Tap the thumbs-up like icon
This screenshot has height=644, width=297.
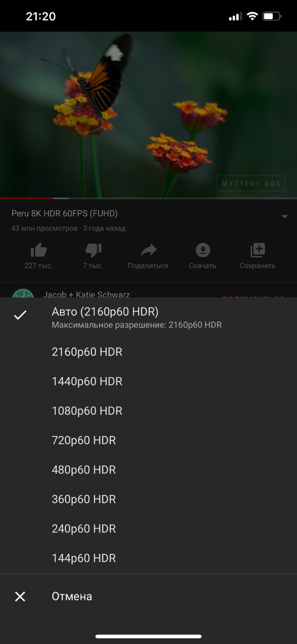[39, 250]
